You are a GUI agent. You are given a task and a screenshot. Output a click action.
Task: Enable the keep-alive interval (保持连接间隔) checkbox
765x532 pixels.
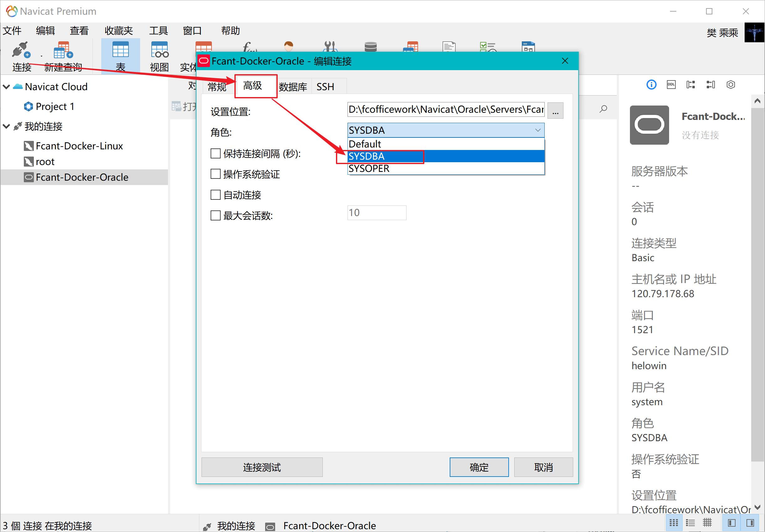[x=216, y=154]
